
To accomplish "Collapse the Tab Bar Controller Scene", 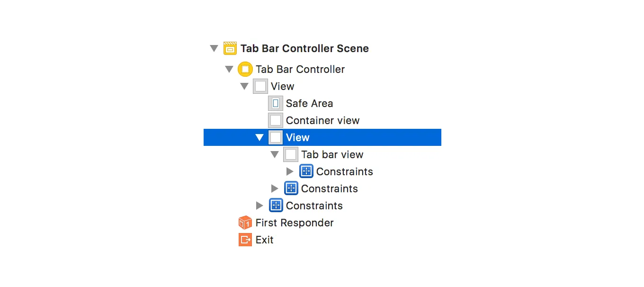I will point(214,48).
